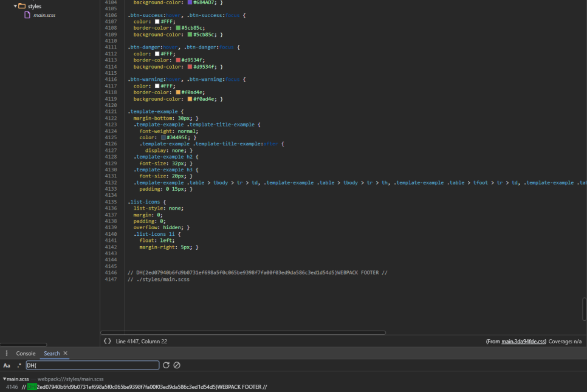Focus the search input containing DH{
Viewport: 587px width, 392px height.
point(92,365)
